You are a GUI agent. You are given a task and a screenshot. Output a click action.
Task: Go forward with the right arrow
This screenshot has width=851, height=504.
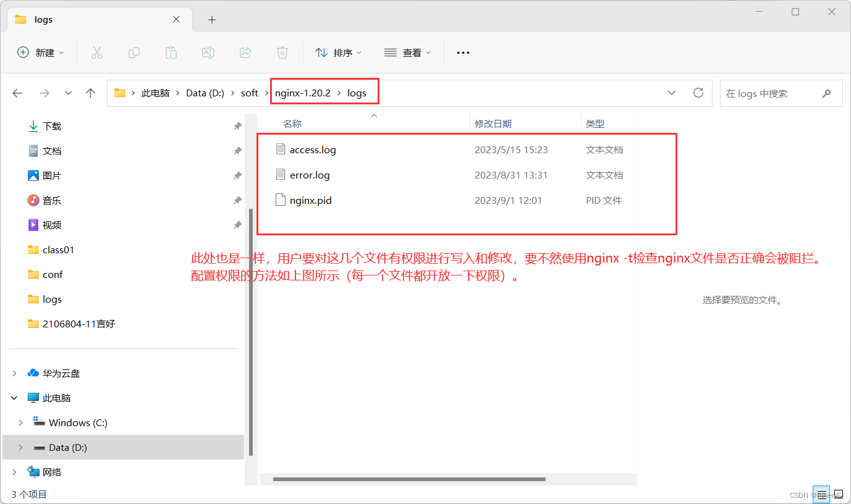coord(44,93)
